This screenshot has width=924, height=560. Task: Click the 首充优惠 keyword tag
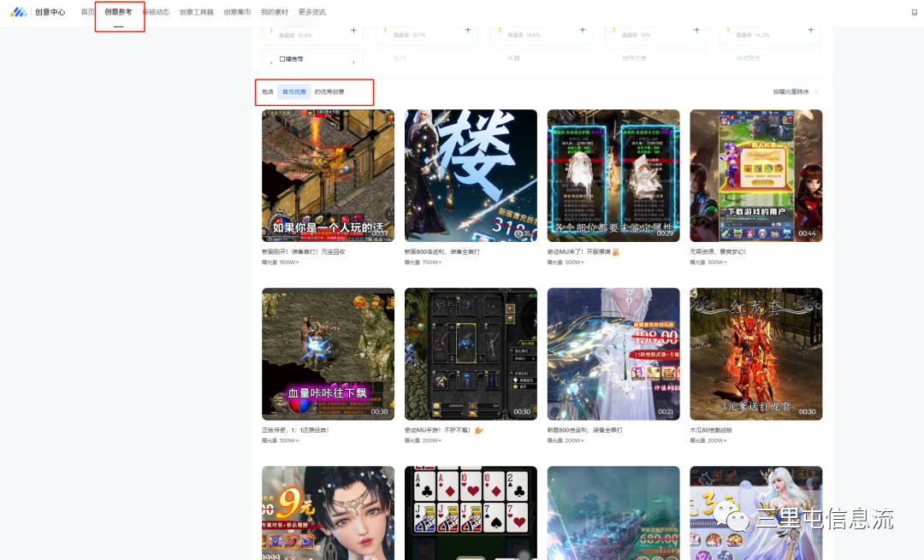pyautogui.click(x=294, y=91)
